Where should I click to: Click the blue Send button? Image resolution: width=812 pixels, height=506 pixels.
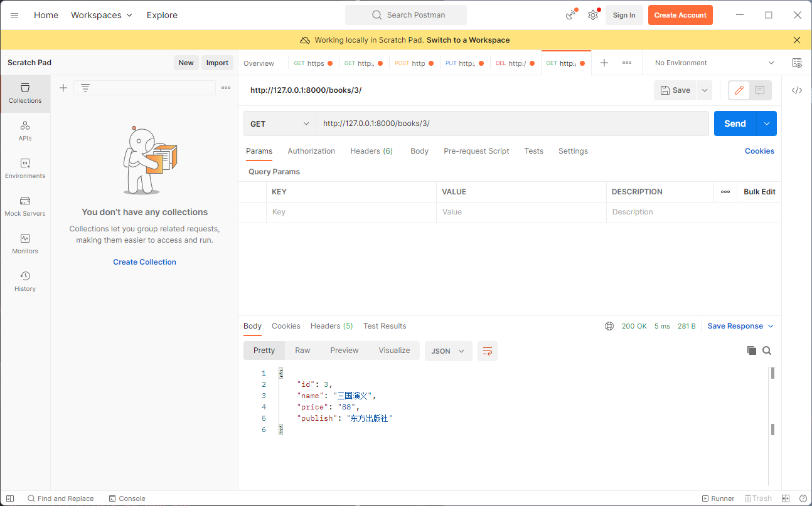(735, 124)
